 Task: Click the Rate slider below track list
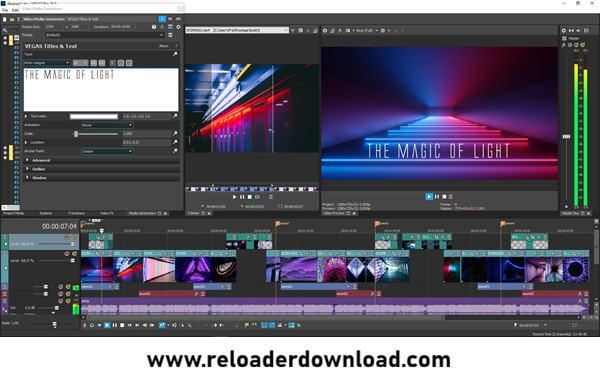[x=54, y=324]
